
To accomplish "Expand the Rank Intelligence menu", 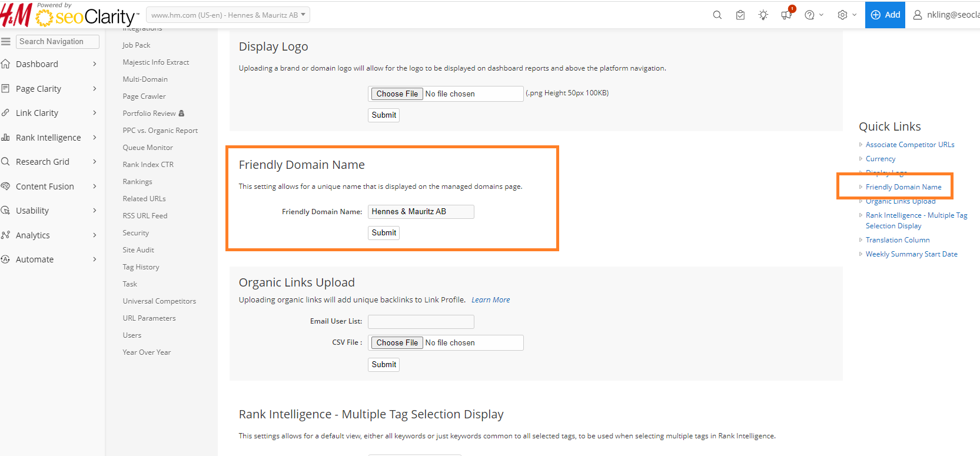I will 48,138.
